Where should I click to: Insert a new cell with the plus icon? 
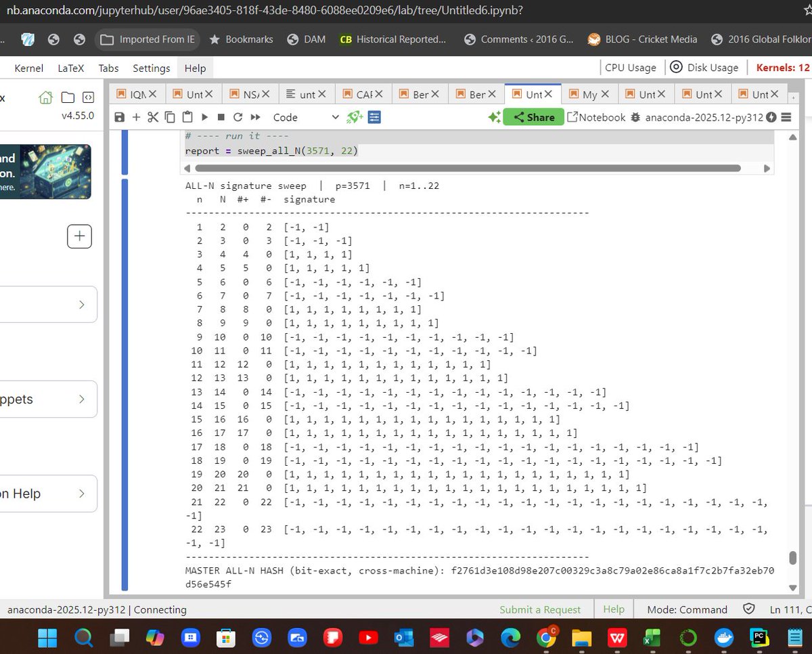[136, 117]
